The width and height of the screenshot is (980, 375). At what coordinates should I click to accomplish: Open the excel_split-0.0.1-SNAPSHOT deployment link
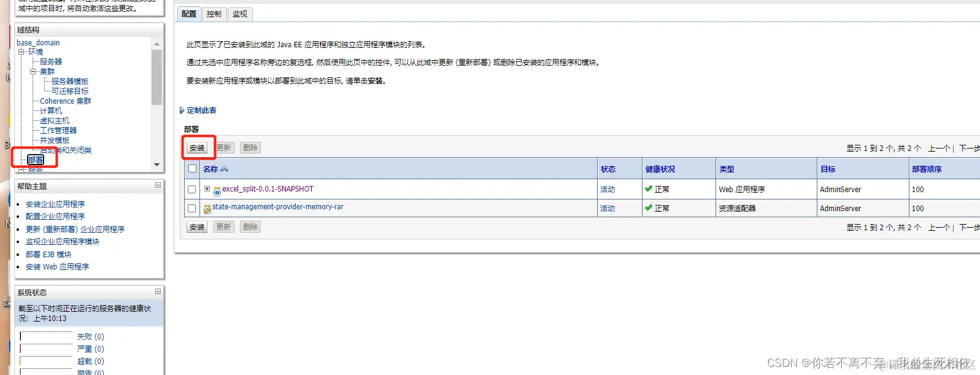pyautogui.click(x=268, y=189)
